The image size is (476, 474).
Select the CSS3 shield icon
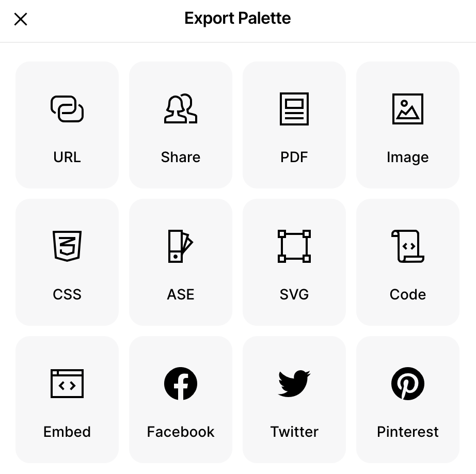(67, 246)
